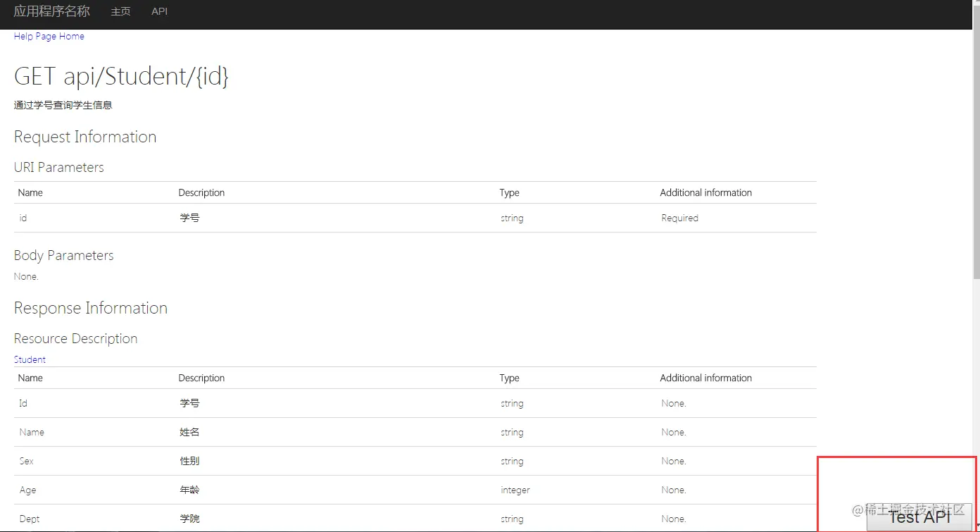The height and width of the screenshot is (532, 980).
Task: Select the Response Information heading
Action: (91, 308)
